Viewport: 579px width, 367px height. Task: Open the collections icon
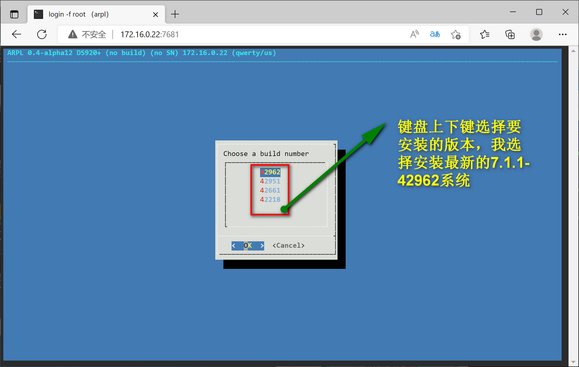pos(510,34)
